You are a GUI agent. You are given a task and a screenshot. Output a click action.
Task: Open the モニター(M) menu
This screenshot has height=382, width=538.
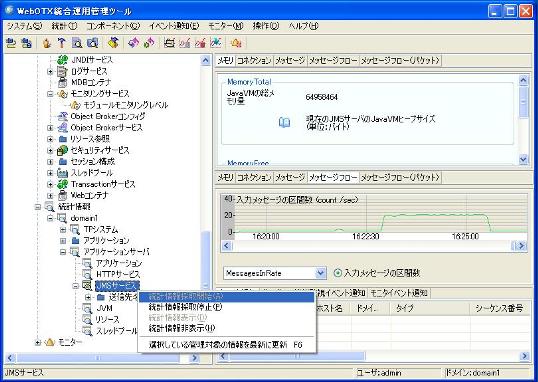coord(226,26)
